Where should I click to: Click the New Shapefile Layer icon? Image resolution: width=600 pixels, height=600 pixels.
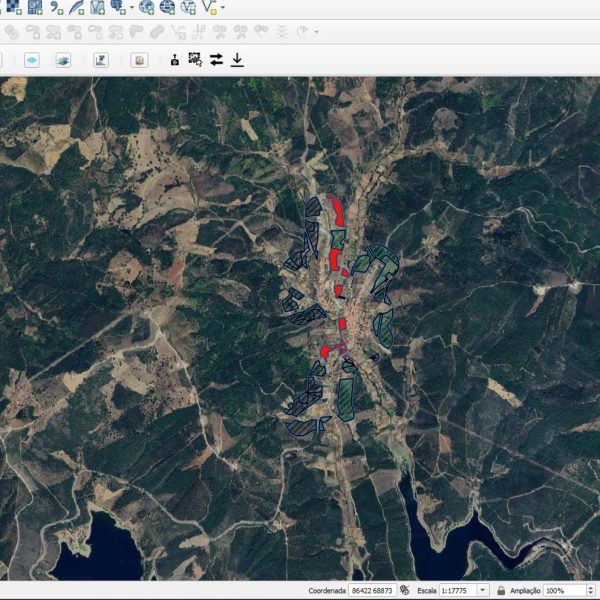(210, 7)
